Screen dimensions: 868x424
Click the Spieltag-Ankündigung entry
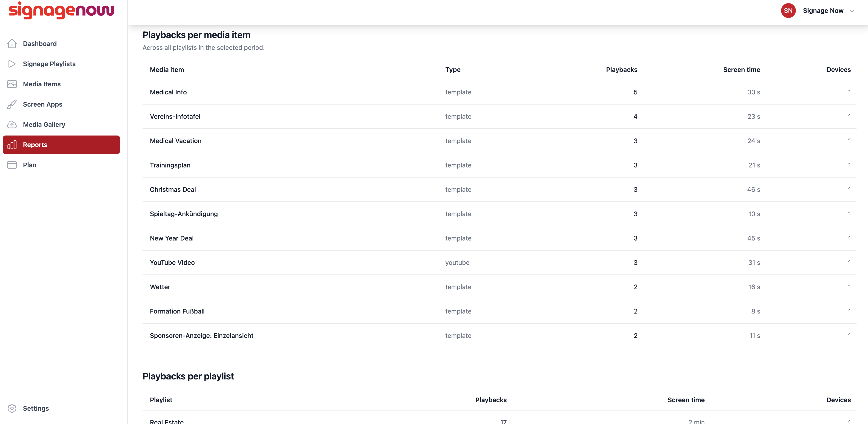(x=184, y=214)
